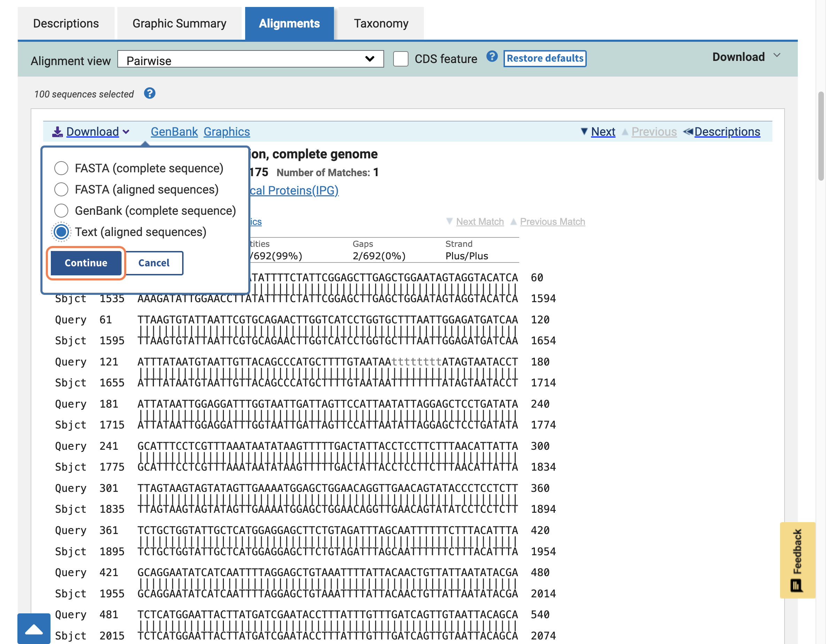Click the back-to-top arrow button
This screenshot has height=644, width=826.
coord(34,628)
